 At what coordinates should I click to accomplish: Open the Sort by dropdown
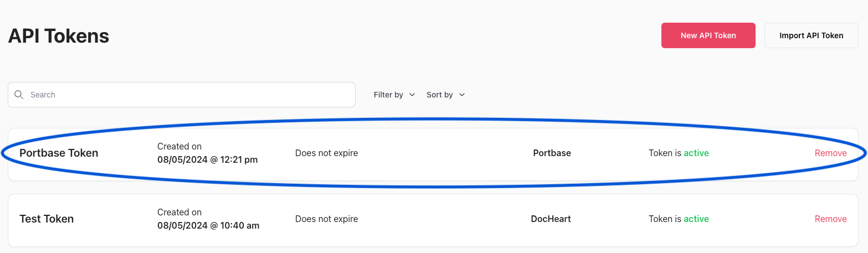[x=446, y=95]
